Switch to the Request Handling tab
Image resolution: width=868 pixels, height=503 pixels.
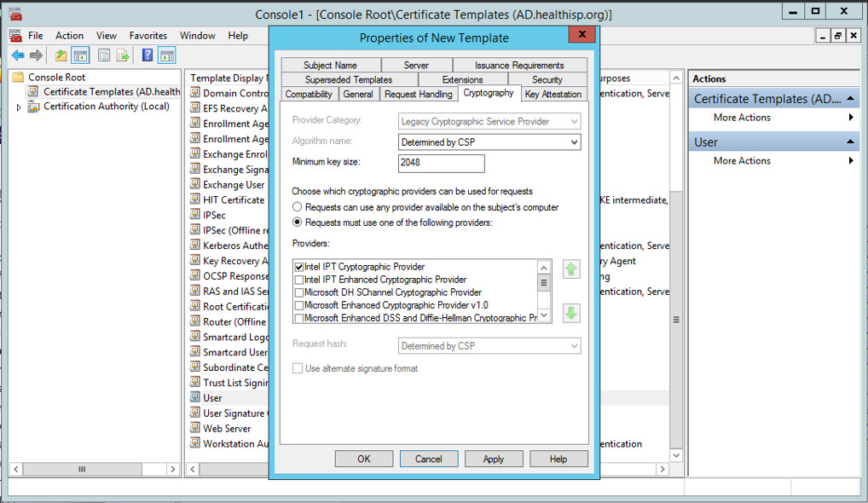coord(419,94)
